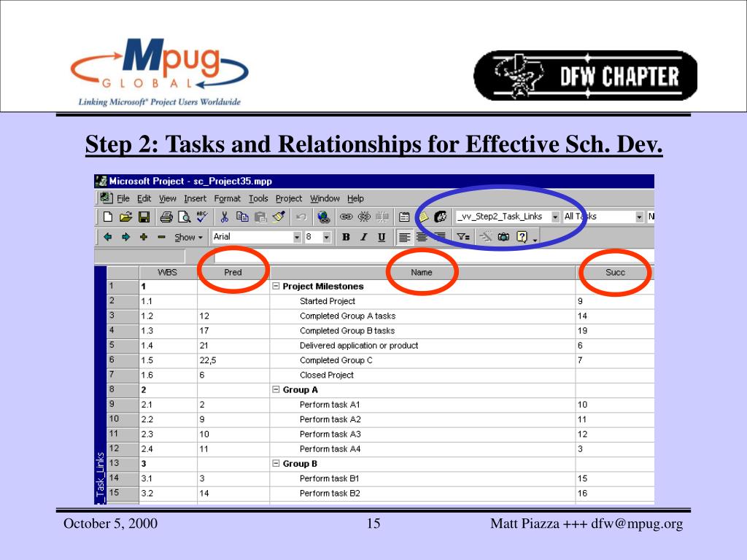The height and width of the screenshot is (560, 747).
Task: Click the Print icon
Action: point(166,217)
